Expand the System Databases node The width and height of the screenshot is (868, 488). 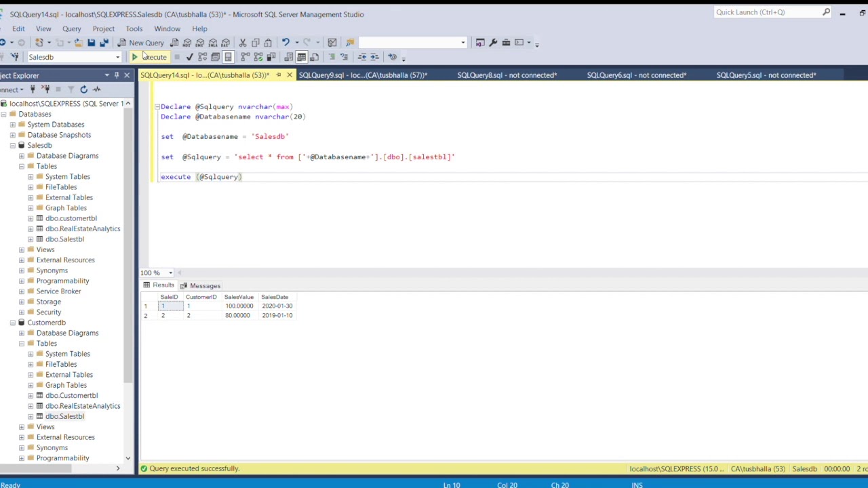[x=12, y=125]
